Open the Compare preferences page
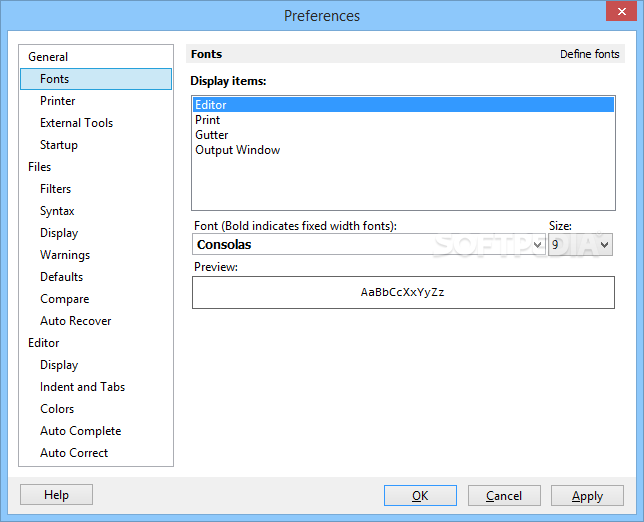The width and height of the screenshot is (644, 522). (64, 299)
